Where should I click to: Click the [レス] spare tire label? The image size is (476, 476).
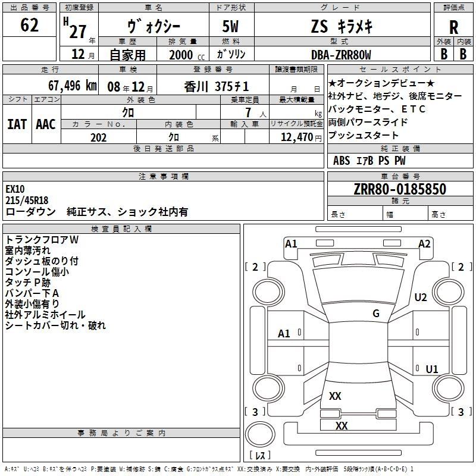pyautogui.click(x=260, y=455)
